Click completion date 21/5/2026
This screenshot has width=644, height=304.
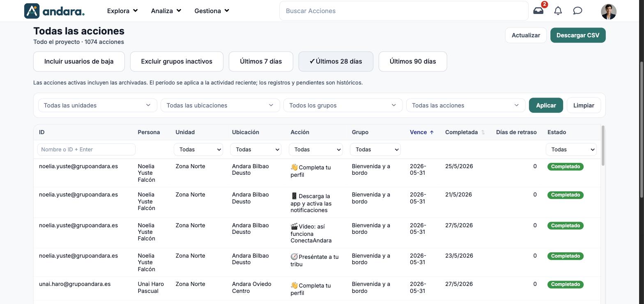(458, 194)
